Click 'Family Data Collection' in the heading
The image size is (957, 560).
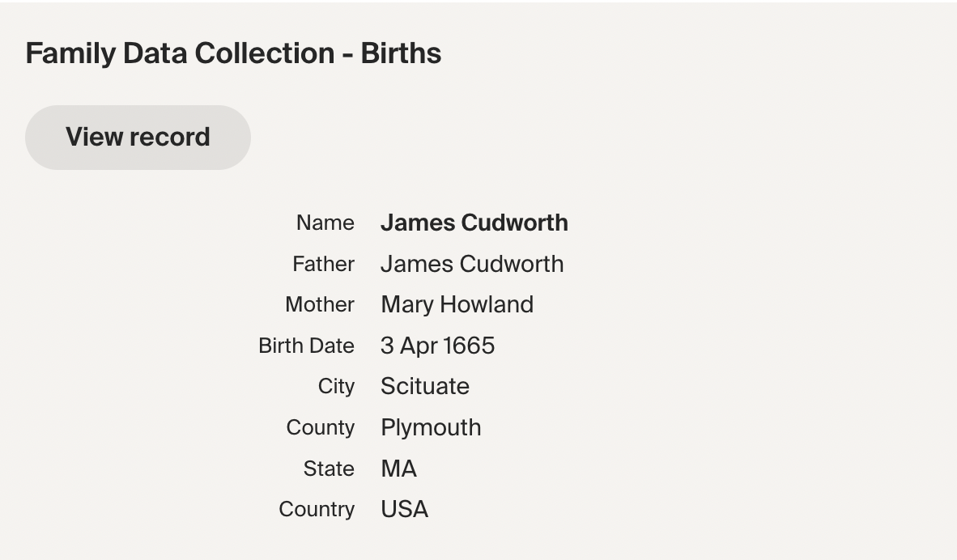point(180,53)
